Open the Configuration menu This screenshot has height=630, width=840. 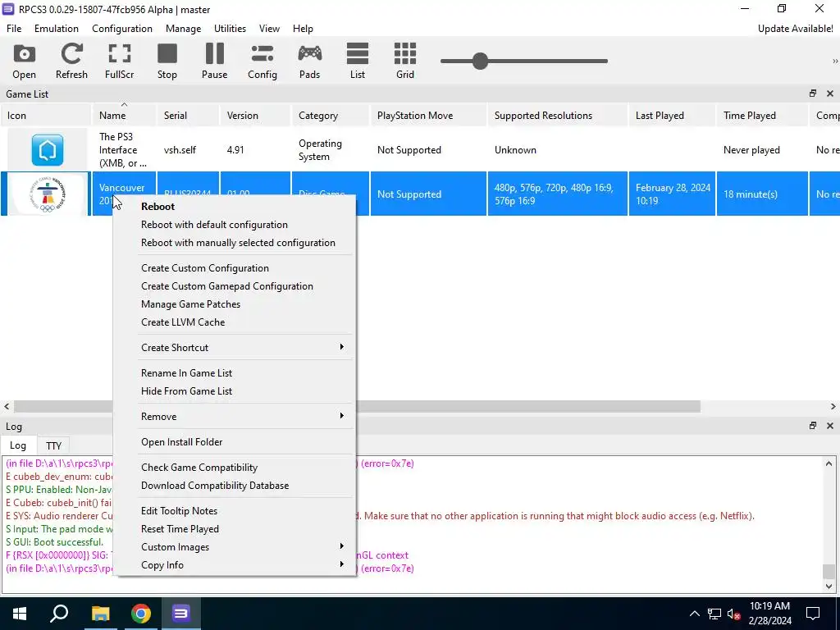pos(122,29)
